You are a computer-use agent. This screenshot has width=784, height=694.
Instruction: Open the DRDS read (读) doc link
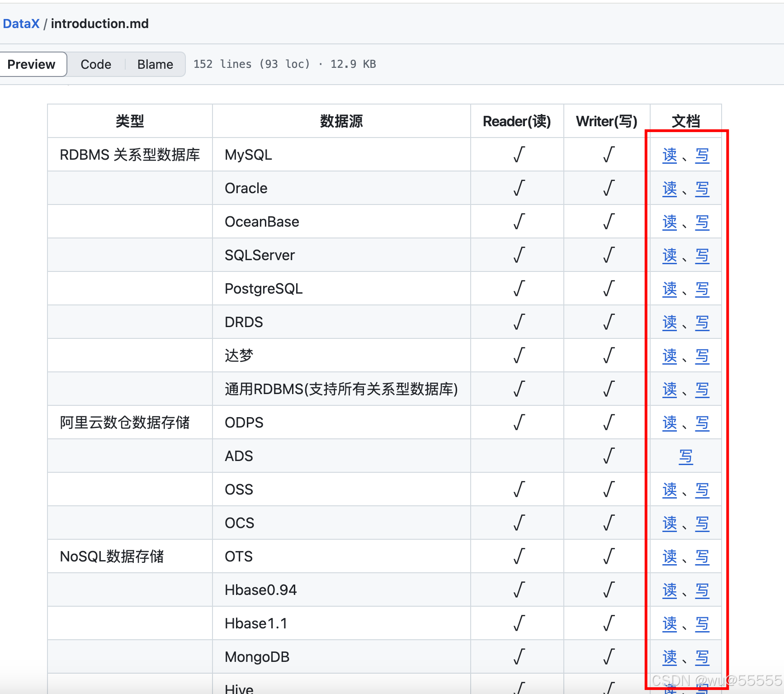(x=670, y=323)
